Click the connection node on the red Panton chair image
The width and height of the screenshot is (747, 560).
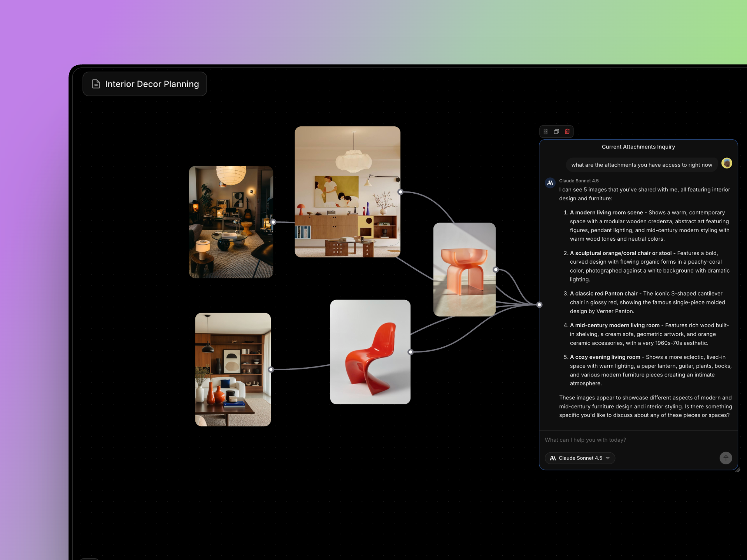point(410,352)
